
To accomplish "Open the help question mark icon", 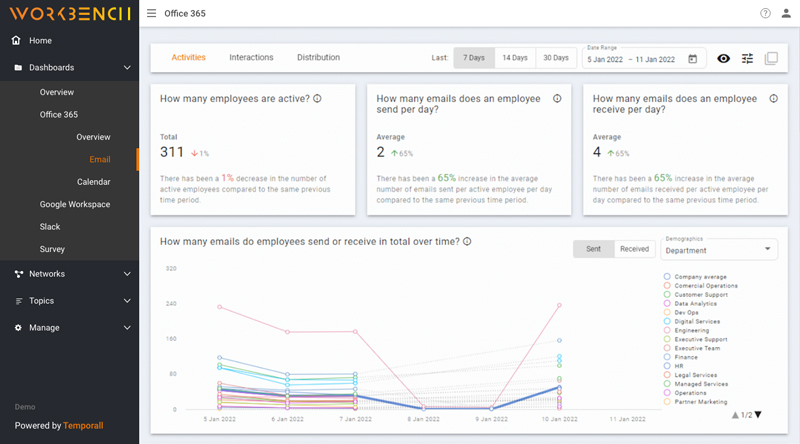I will point(765,13).
